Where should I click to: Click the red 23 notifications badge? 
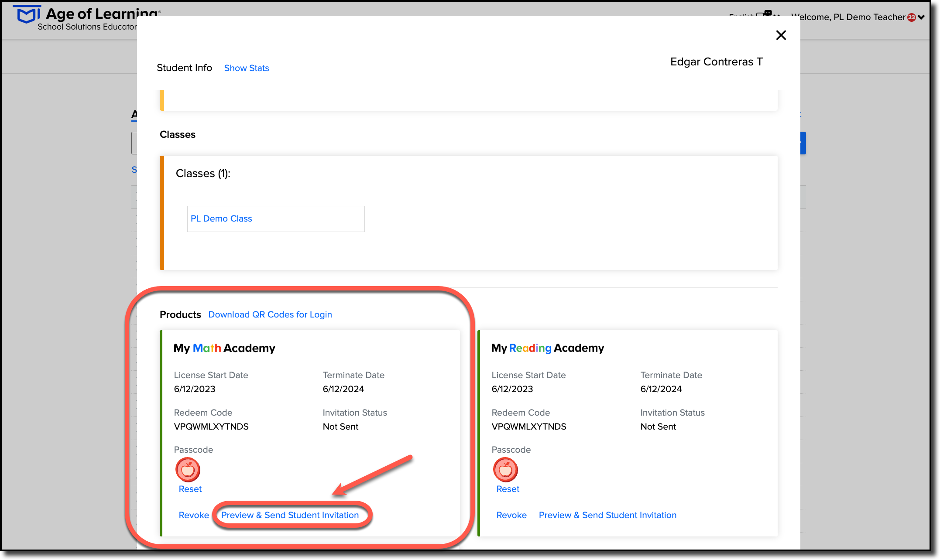tap(912, 17)
